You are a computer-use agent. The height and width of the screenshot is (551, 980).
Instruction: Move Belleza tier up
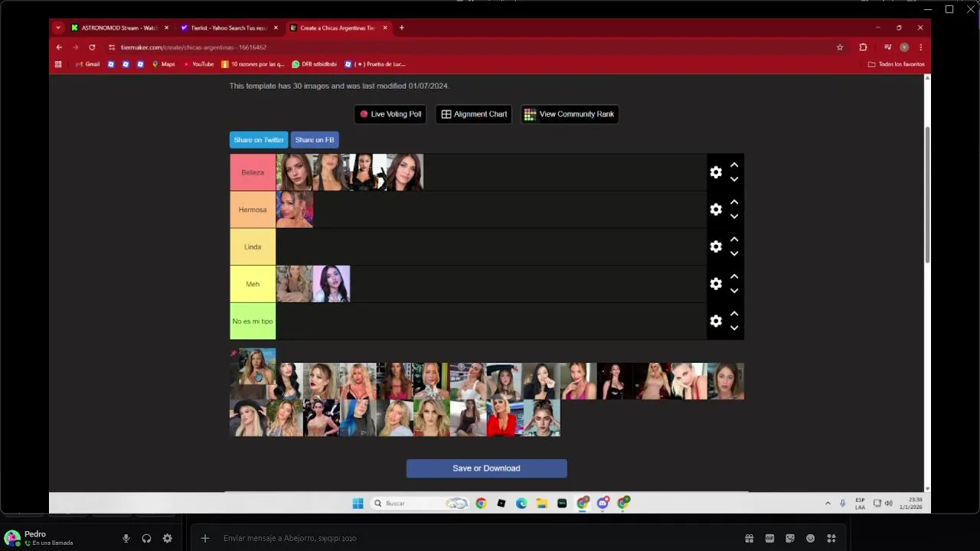(x=734, y=165)
